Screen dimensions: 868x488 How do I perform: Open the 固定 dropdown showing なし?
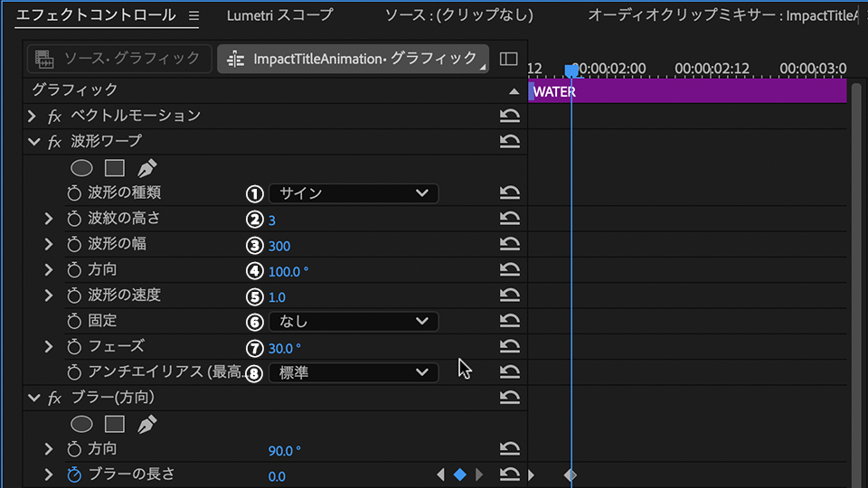[353, 321]
